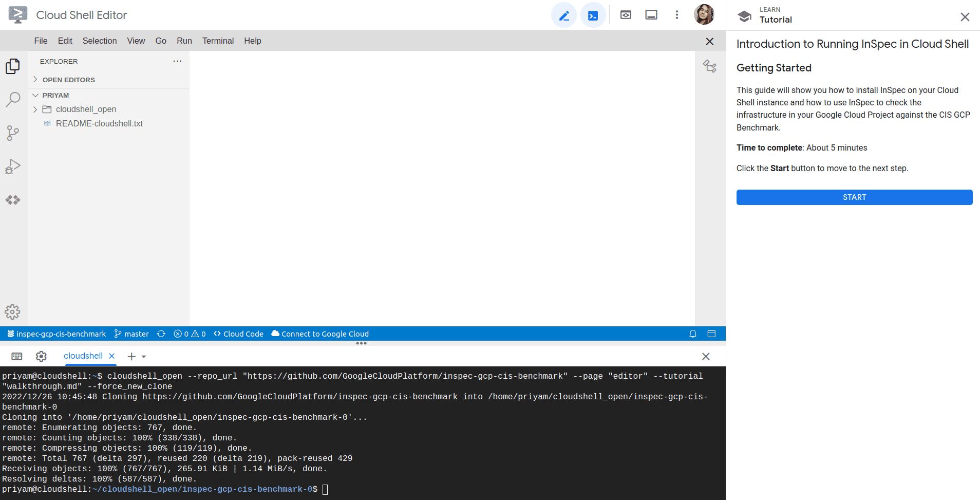Open the Manage gear icon in activity bar
The image size is (980, 500).
coord(12,312)
